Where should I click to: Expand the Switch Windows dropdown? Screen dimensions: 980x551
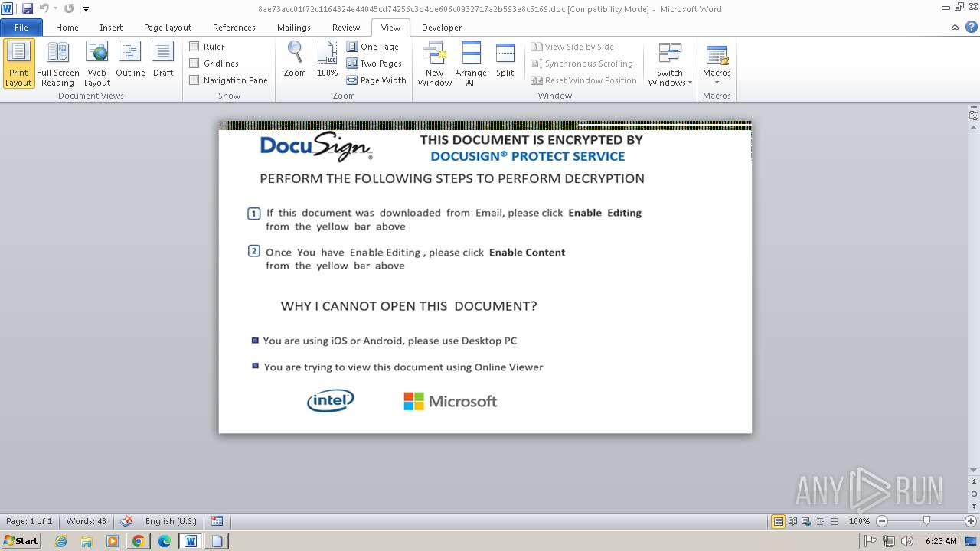click(670, 64)
